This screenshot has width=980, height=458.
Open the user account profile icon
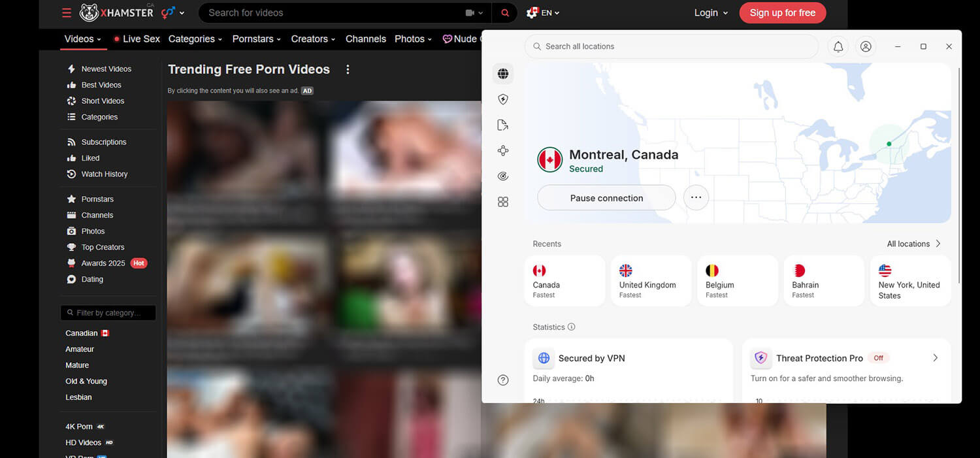coord(866,46)
